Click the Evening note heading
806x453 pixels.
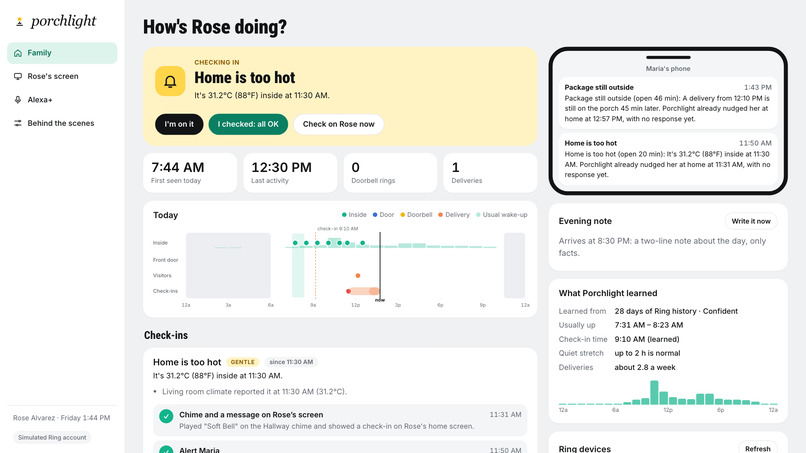point(585,221)
